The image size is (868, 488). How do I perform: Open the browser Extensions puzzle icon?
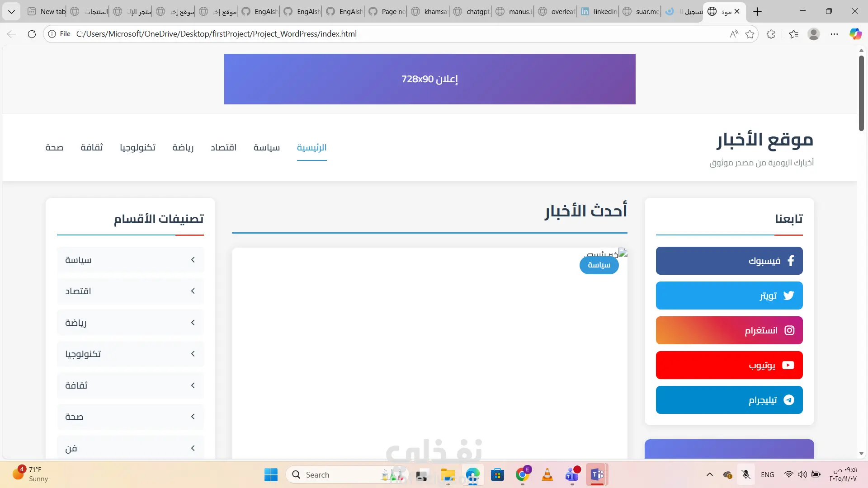771,34
